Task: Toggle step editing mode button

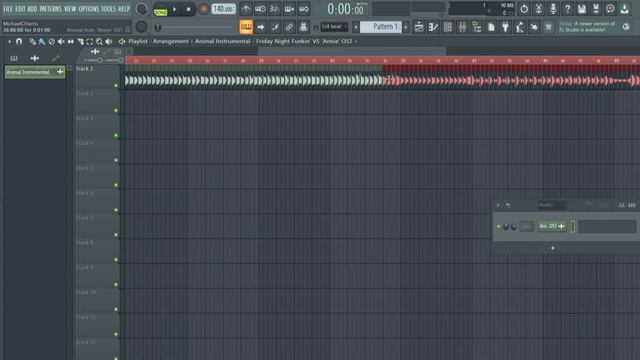Action: click(275, 27)
